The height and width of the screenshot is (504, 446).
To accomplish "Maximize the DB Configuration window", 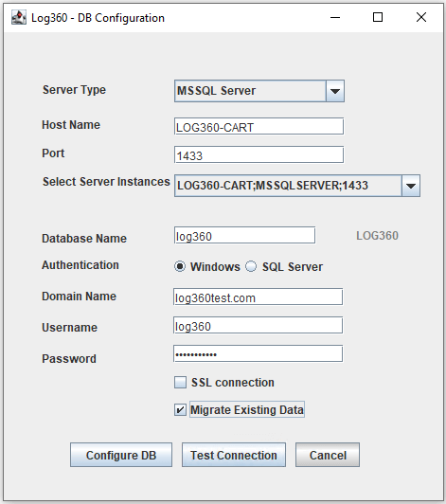I will 378,17.
